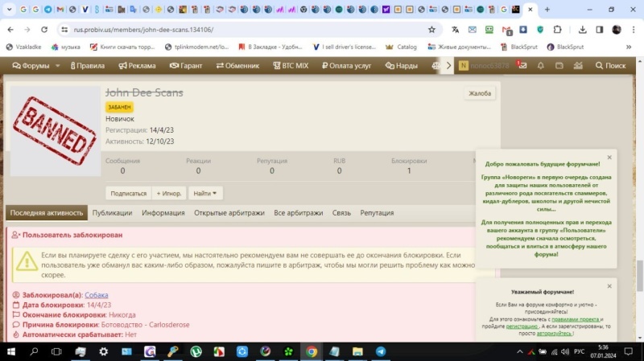Open Task View in the taskbar
Viewport: 644px width, 361px height.
(x=56, y=351)
